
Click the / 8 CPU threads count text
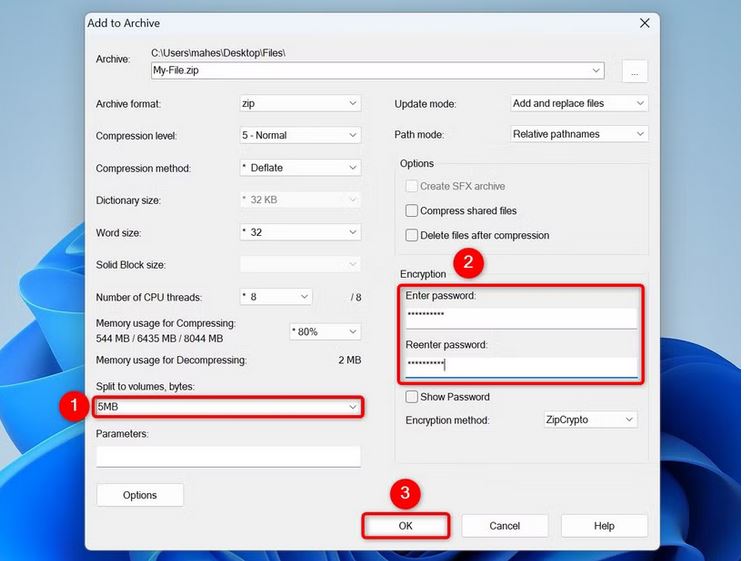click(x=356, y=298)
